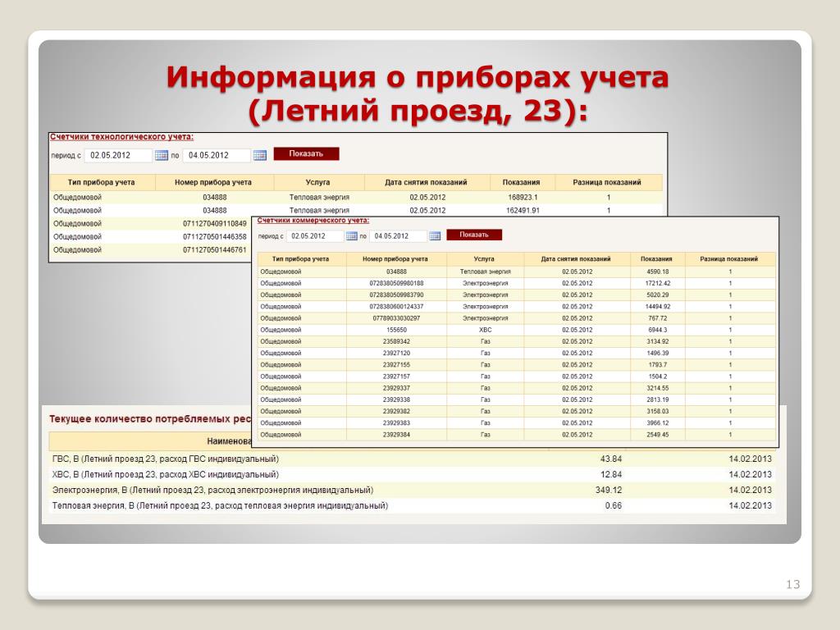Select row Электроэнергия, В (Летний проезд 23)
Screen dimensions: 840x630
tap(412, 491)
